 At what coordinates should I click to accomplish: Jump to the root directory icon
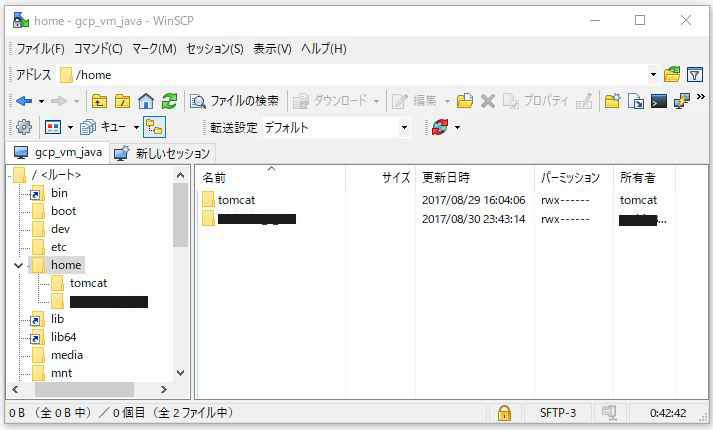tap(122, 101)
